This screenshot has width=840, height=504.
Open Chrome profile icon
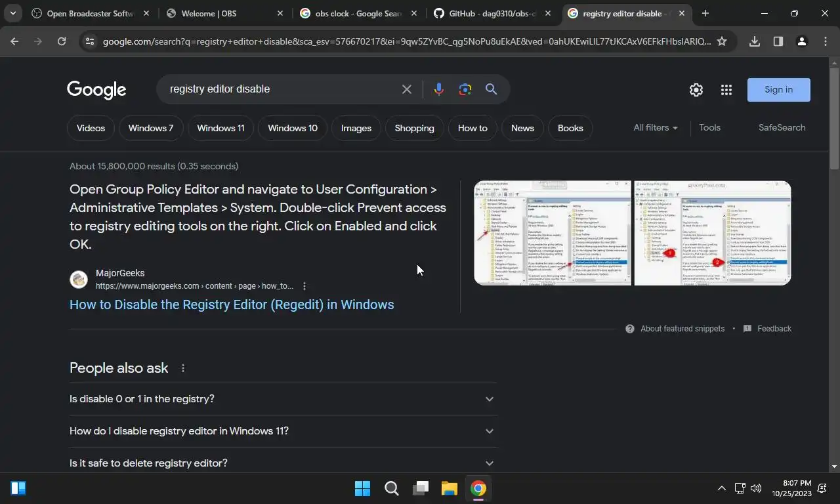coord(801,41)
